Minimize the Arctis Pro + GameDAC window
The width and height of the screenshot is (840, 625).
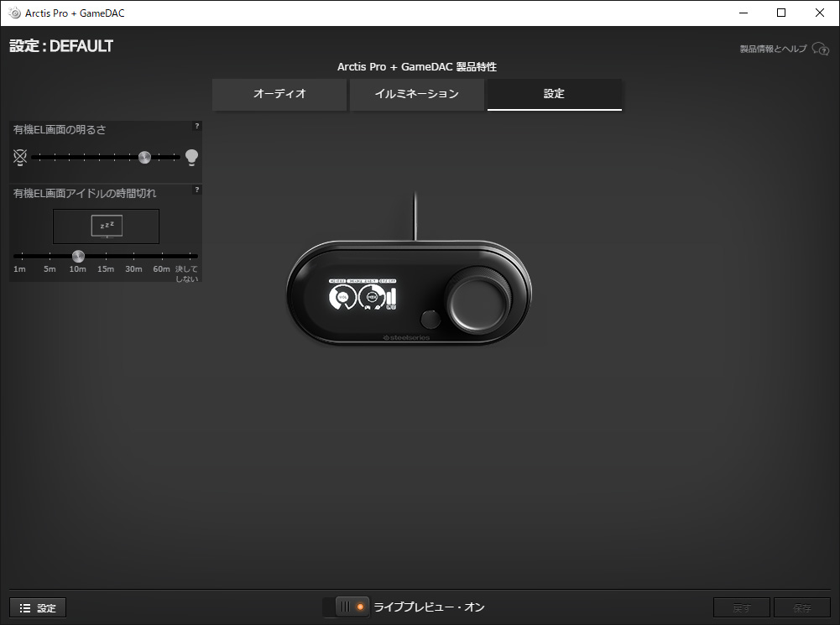click(743, 13)
